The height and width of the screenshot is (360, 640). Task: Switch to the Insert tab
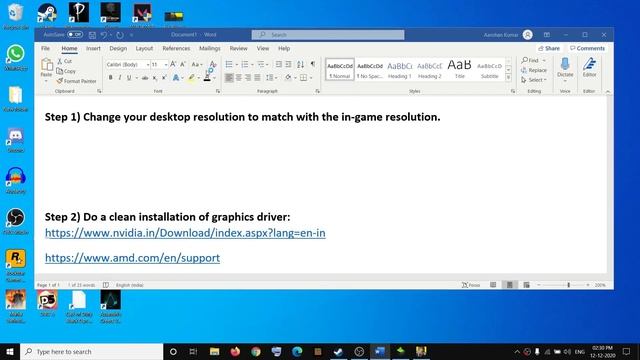93,48
